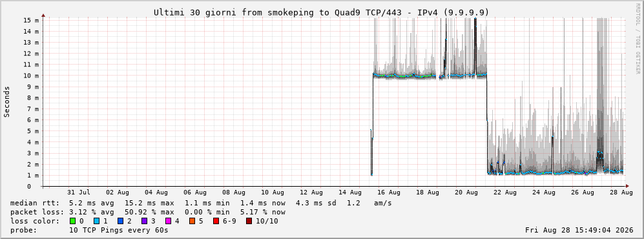Click the blue loss color 2 swatch
The image size is (644, 239).
(x=120, y=222)
